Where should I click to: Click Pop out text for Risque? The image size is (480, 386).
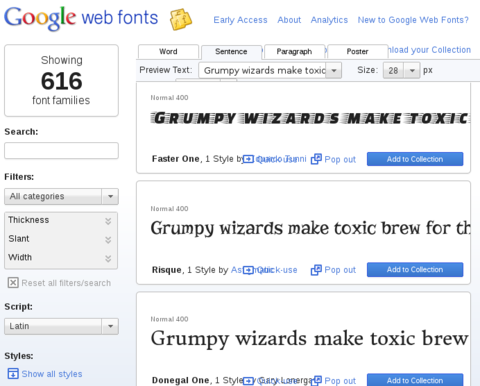point(340,270)
